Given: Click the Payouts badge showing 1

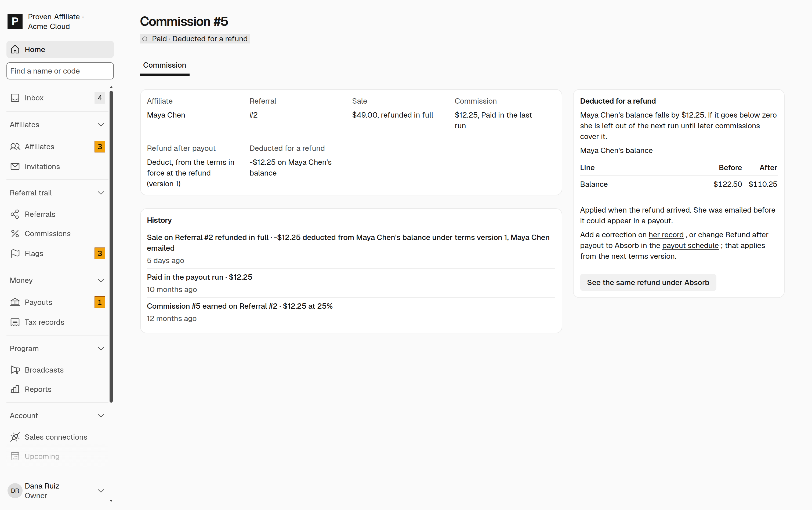Looking at the screenshot, I should (100, 302).
